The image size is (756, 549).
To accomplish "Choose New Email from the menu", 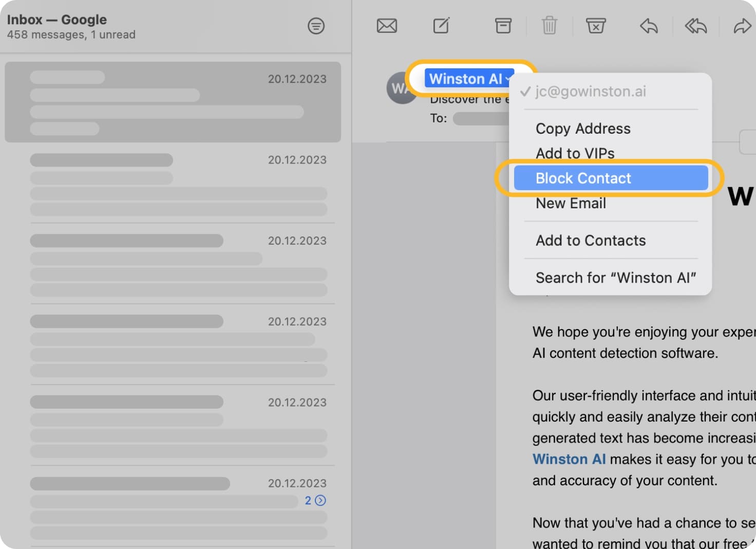I will (x=570, y=203).
